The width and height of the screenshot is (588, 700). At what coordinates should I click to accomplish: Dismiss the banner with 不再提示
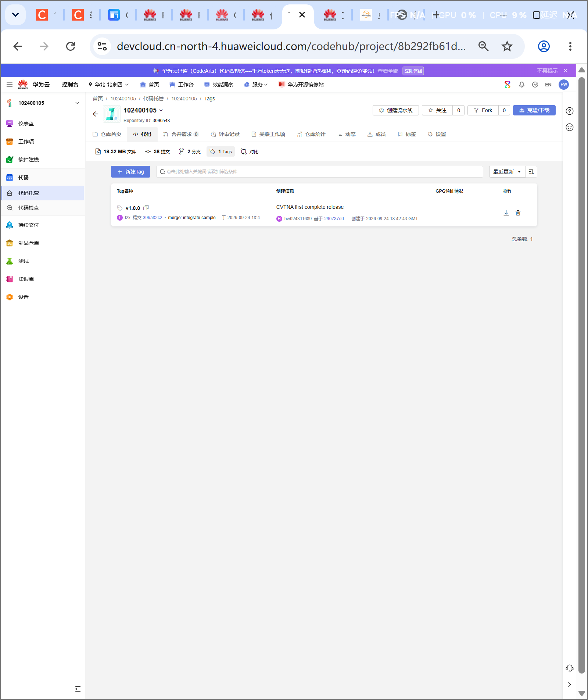point(547,71)
